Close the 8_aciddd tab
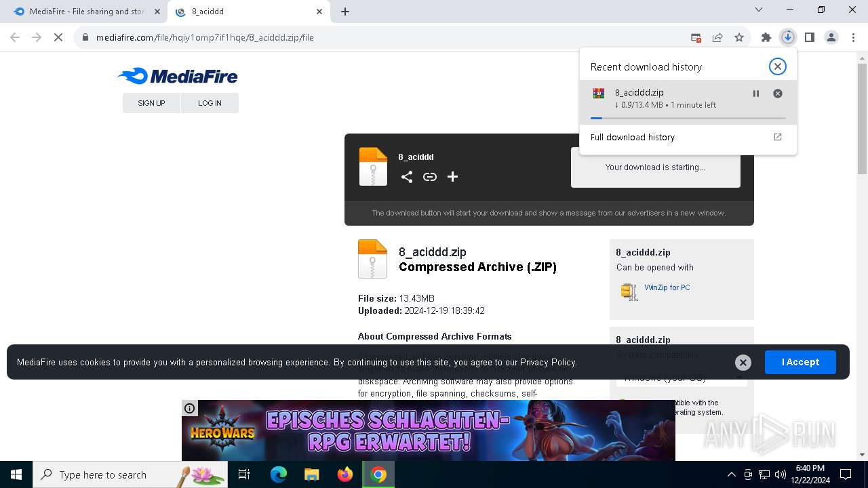 pos(319,12)
